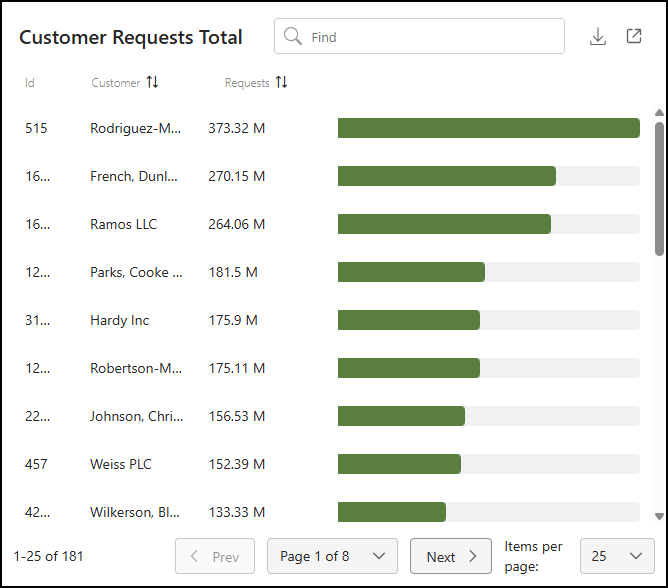Click the disabled Prev button
Screen dimensions: 668x588
[215, 556]
